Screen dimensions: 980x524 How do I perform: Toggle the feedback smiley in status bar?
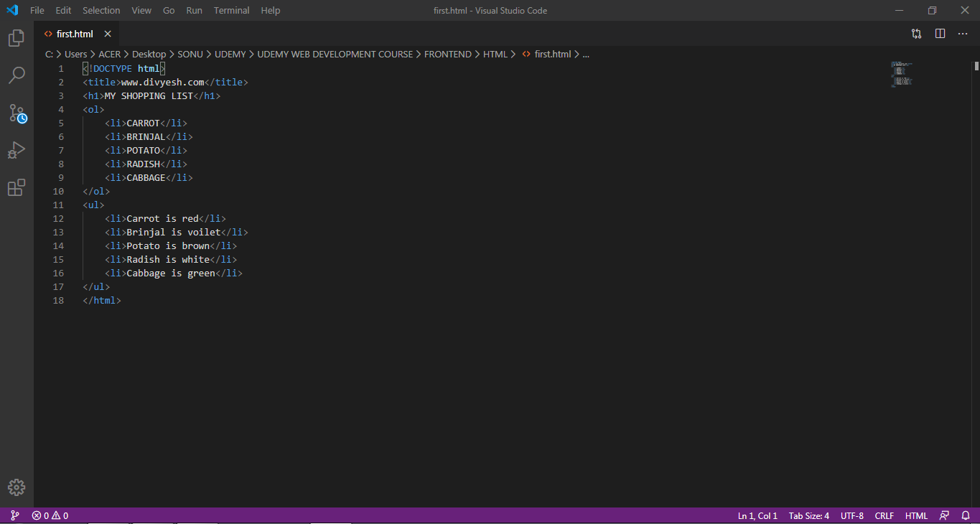(x=944, y=515)
